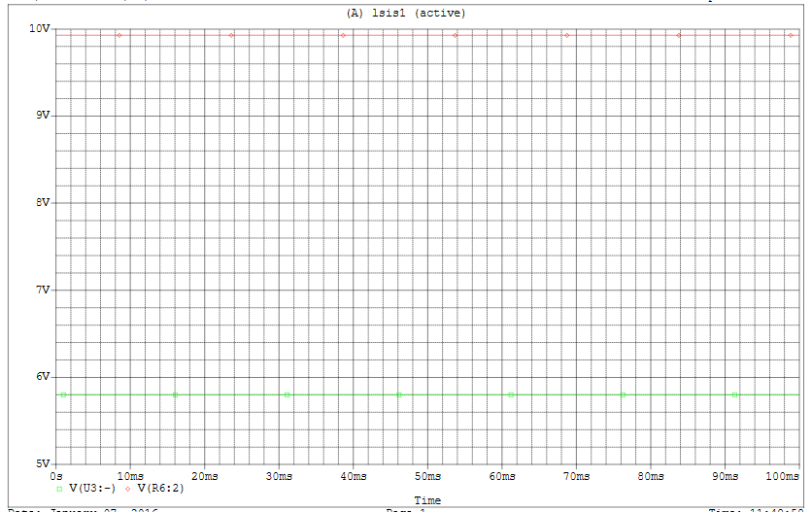Image resolution: width=812 pixels, height=512 pixels.
Task: Click the last red diamond marker on the top trace
Action: click(x=791, y=35)
